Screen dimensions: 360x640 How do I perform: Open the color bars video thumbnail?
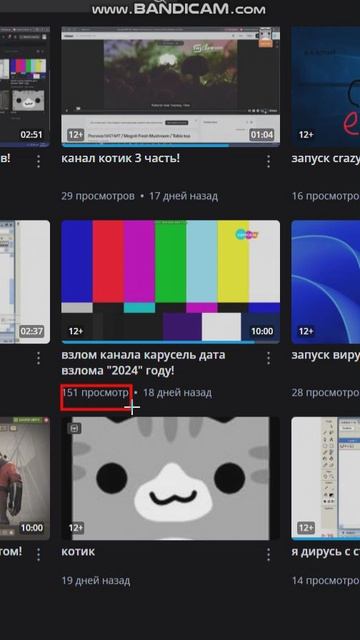[171, 282]
